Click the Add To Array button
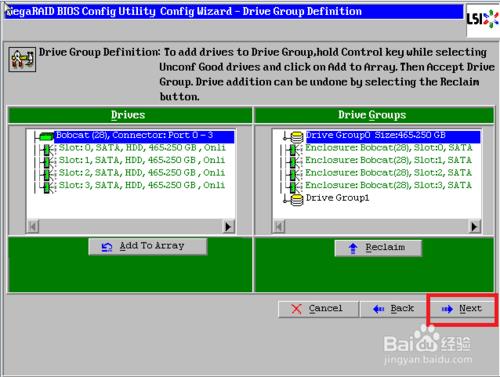The height and width of the screenshot is (377, 500). click(148, 247)
